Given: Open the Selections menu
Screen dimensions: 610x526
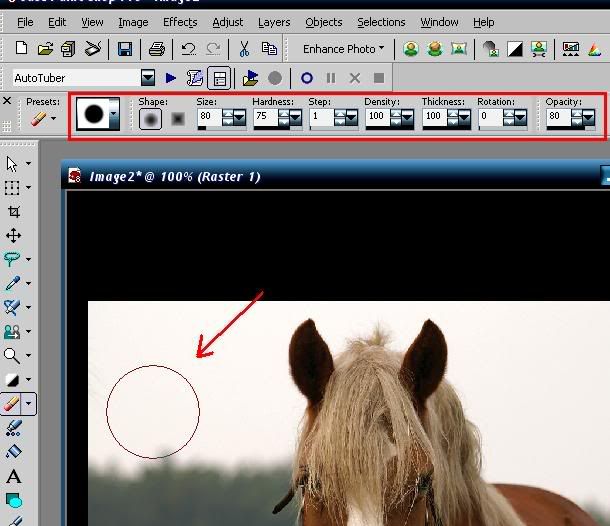Looking at the screenshot, I should coord(381,22).
